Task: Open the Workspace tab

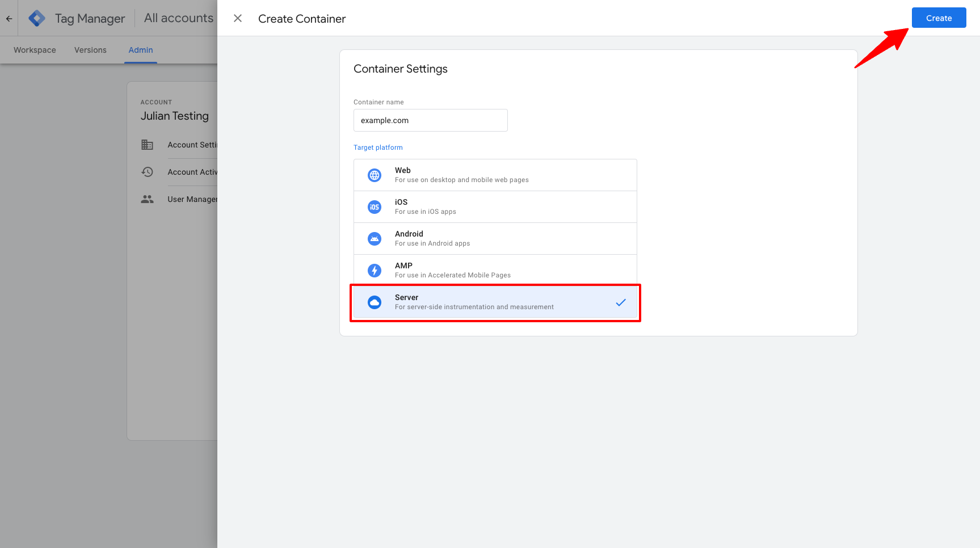Action: (x=34, y=50)
